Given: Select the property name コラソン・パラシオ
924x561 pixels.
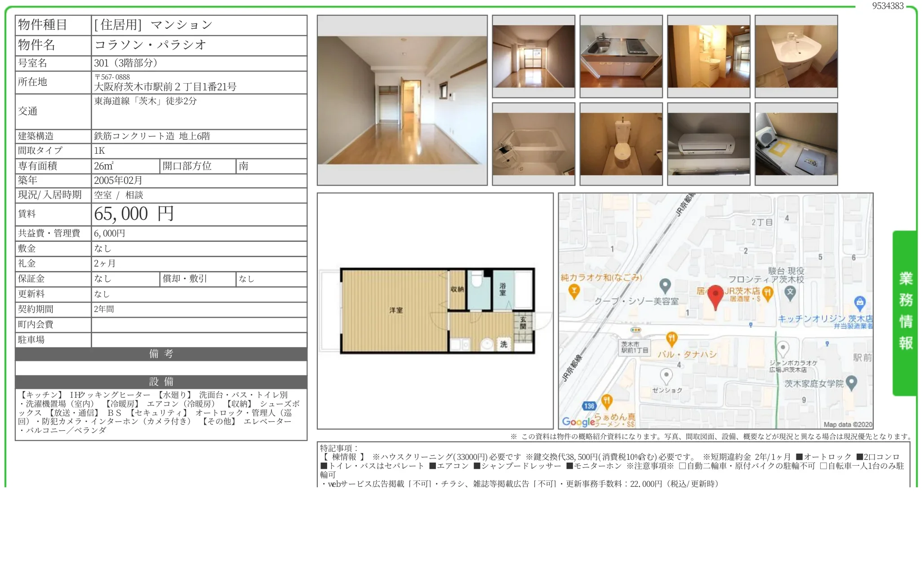Looking at the screenshot, I should point(150,45).
